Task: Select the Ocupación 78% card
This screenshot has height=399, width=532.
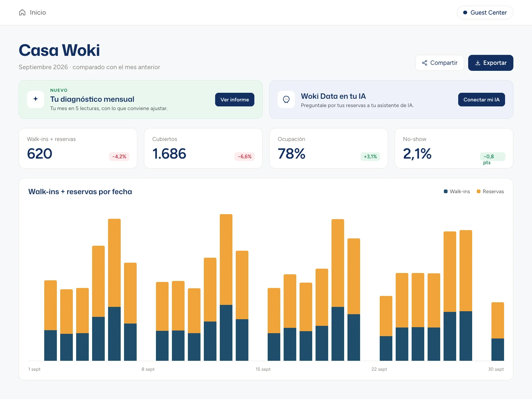Action: pos(329,148)
